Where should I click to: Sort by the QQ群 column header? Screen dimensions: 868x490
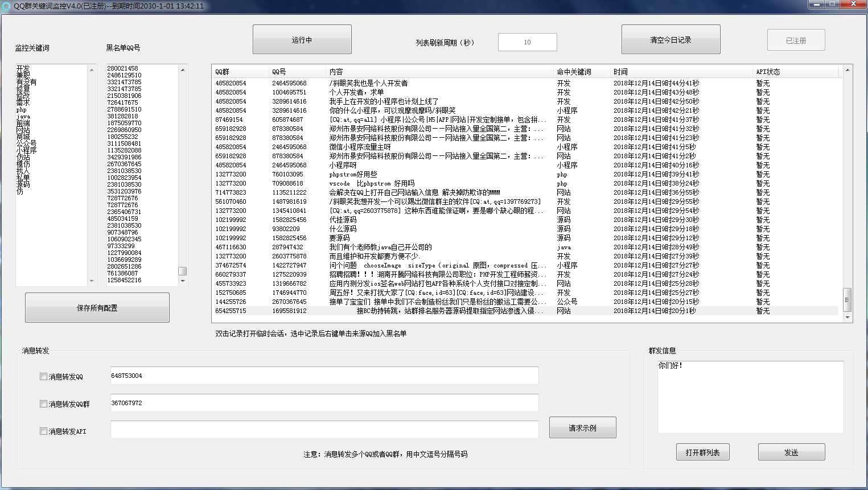point(240,72)
